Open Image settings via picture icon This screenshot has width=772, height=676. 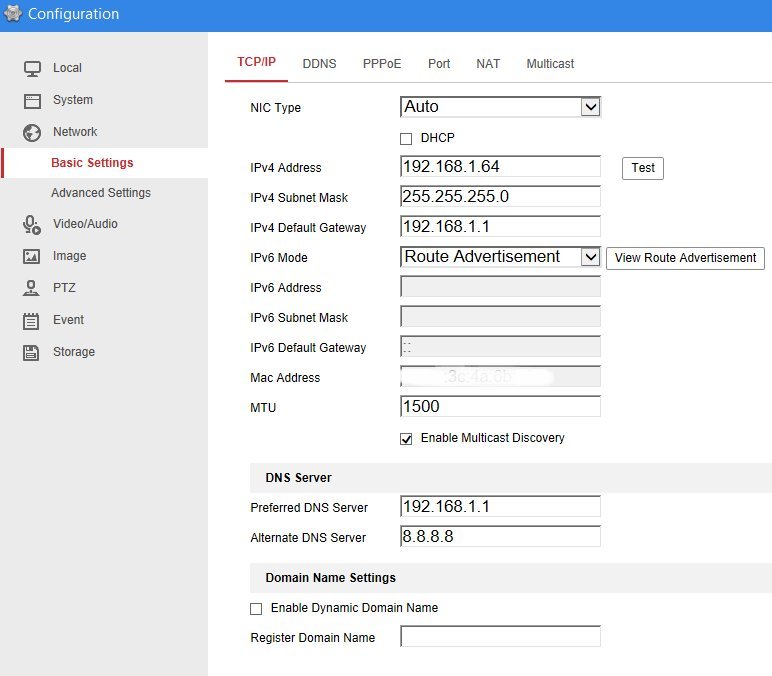pos(32,256)
